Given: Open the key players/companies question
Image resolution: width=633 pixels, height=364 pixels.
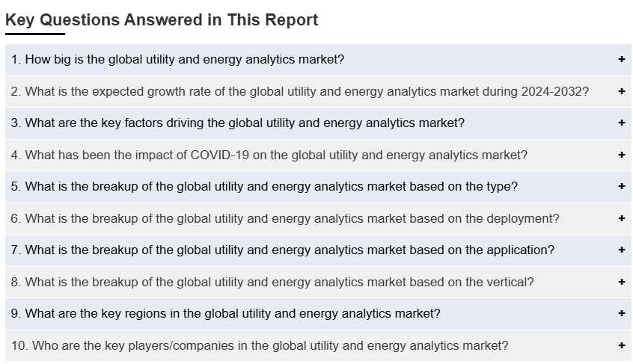Looking at the screenshot, I should click(x=260, y=345).
